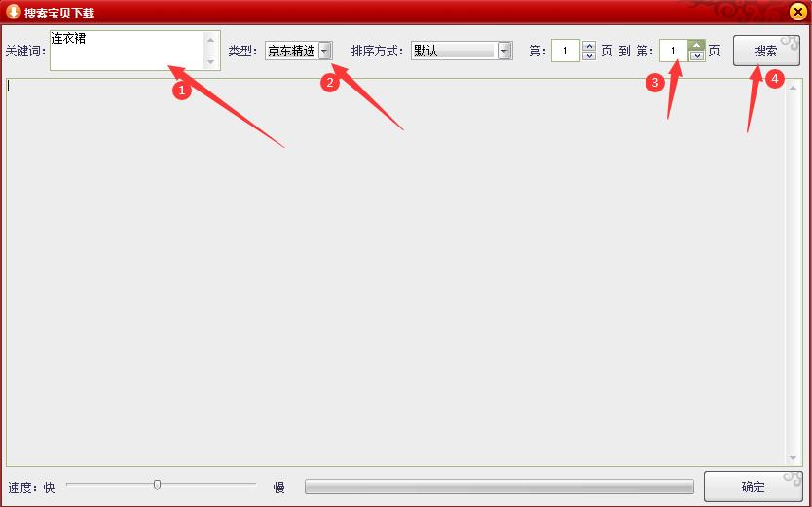The image size is (812, 507).
Task: Click keyword box scroll-up arrow
Action: click(210, 40)
